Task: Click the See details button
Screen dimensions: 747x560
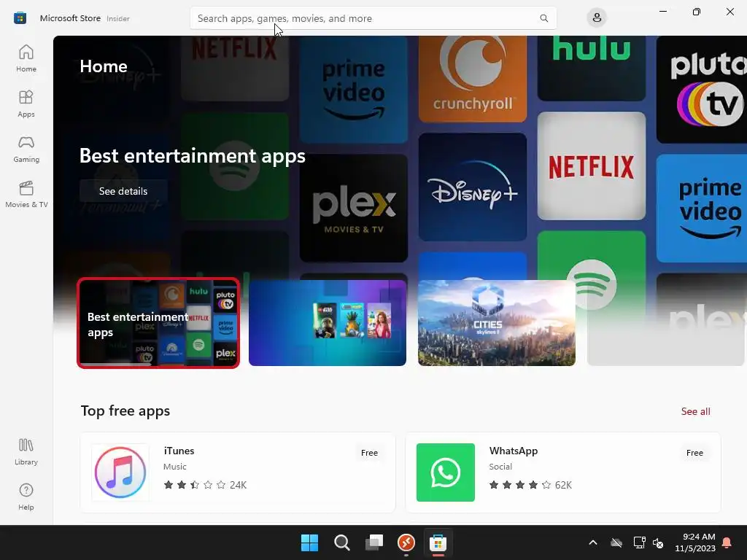Action: 123,191
